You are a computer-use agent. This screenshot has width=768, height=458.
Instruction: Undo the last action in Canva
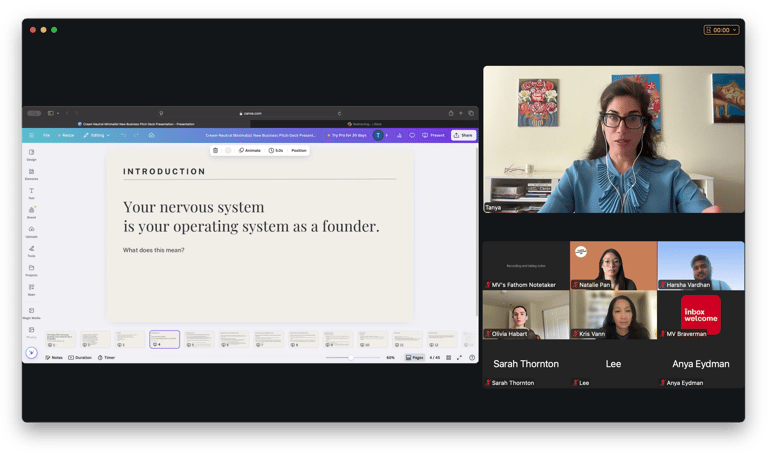123,135
